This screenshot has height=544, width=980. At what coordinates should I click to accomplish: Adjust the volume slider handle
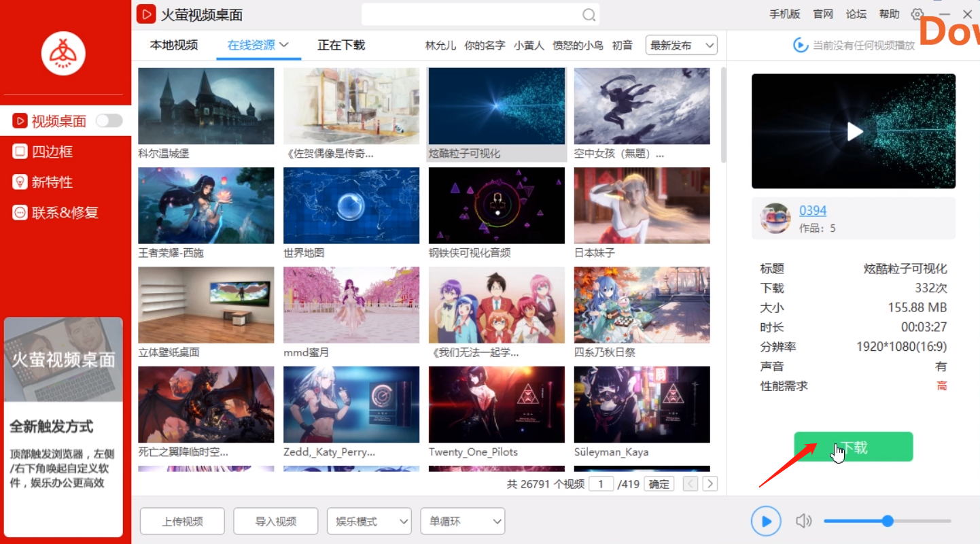pos(888,521)
